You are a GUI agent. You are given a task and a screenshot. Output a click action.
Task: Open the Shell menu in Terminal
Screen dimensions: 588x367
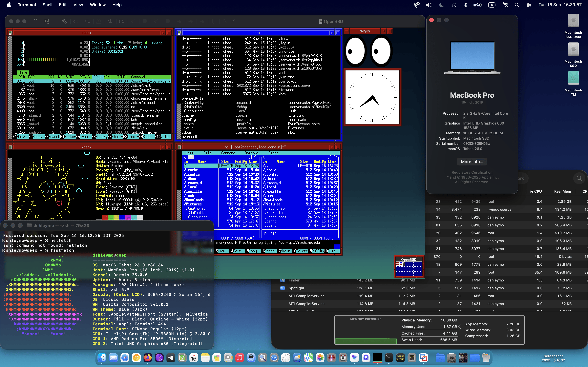[x=47, y=5]
